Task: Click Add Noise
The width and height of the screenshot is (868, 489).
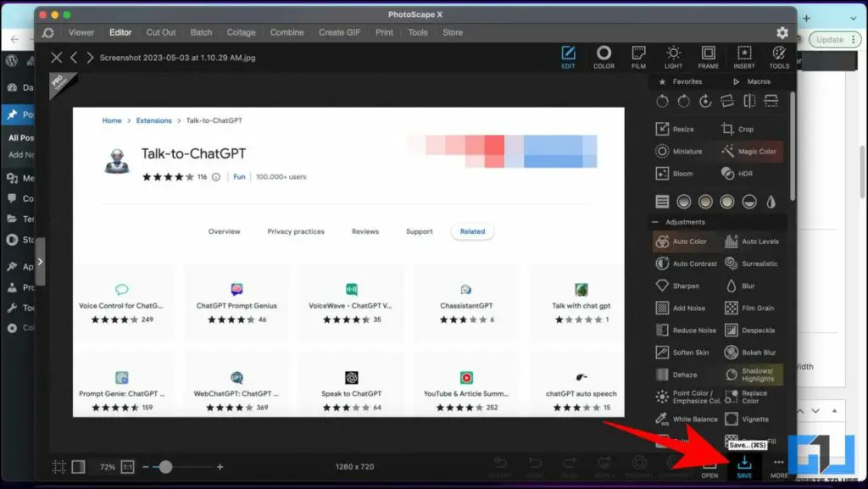Action: pos(681,308)
